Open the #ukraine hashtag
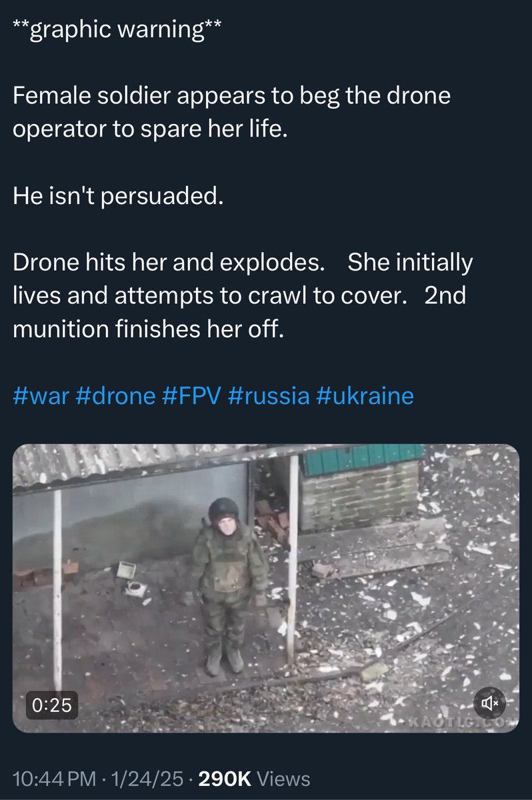 (x=365, y=396)
